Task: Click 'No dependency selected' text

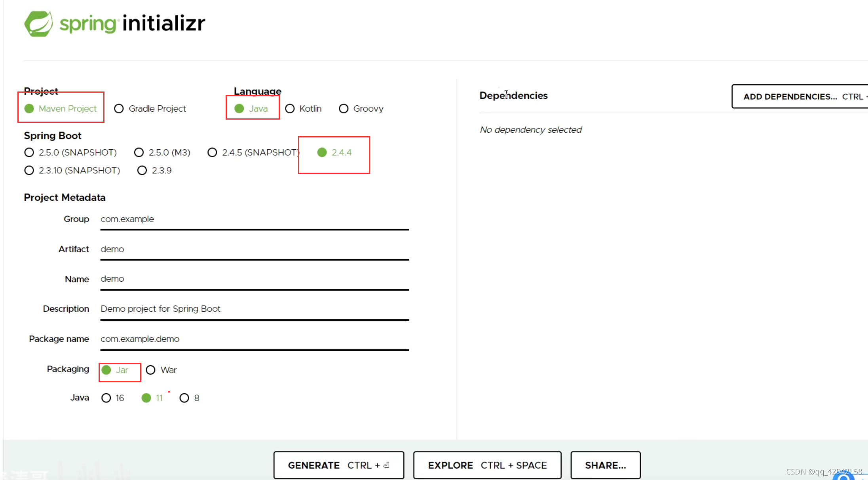Action: (x=531, y=130)
